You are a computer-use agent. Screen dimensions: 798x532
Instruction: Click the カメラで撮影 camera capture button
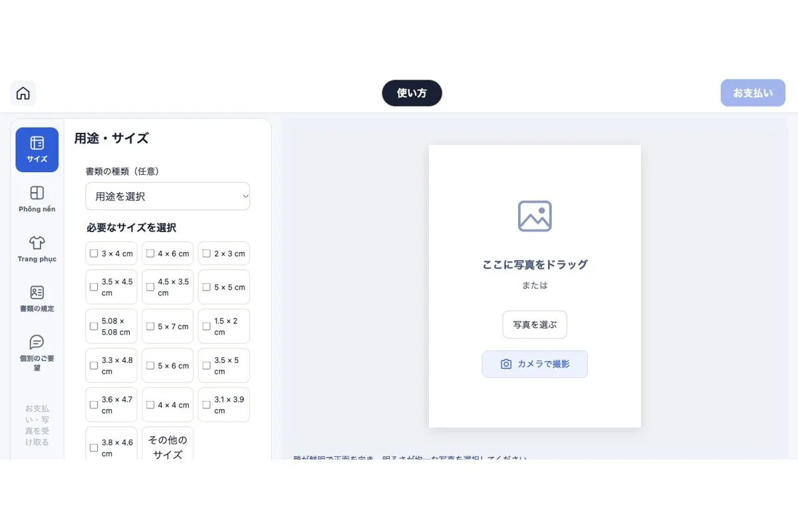point(535,364)
